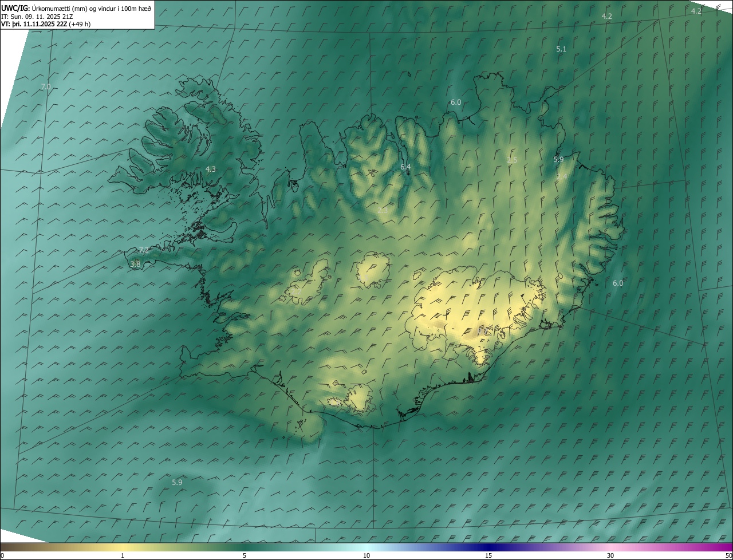The image size is (733, 560).
Task: Click the 0 tick on the color scale
Action: coord(2,556)
